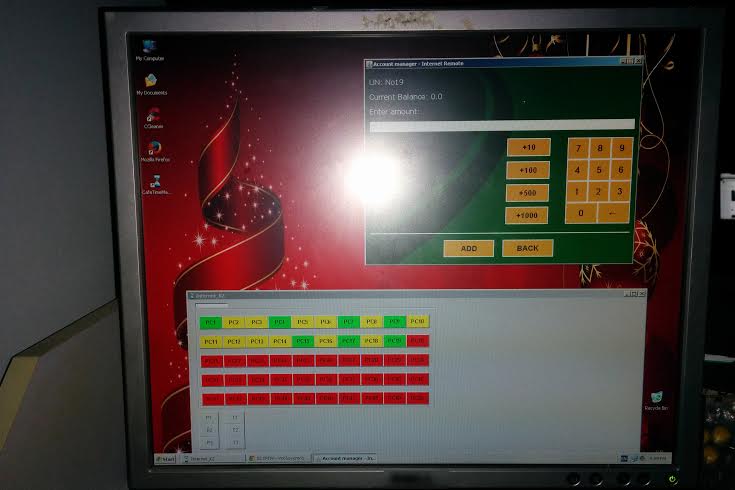Select the green PC1 tile
Image resolution: width=735 pixels, height=490 pixels.
[210, 322]
